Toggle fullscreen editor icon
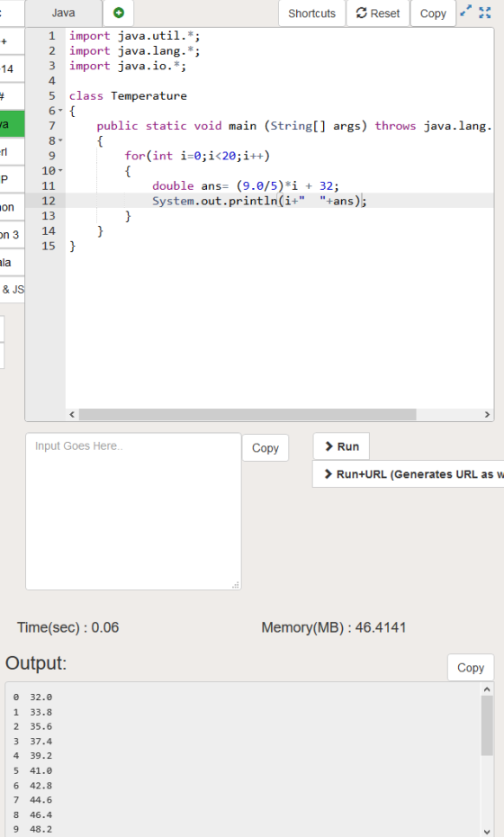 tap(485, 13)
